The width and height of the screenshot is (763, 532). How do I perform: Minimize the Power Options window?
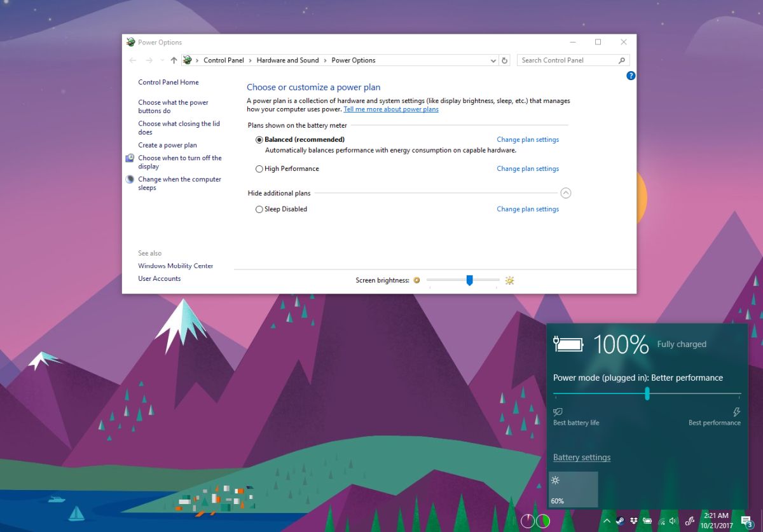pos(573,42)
